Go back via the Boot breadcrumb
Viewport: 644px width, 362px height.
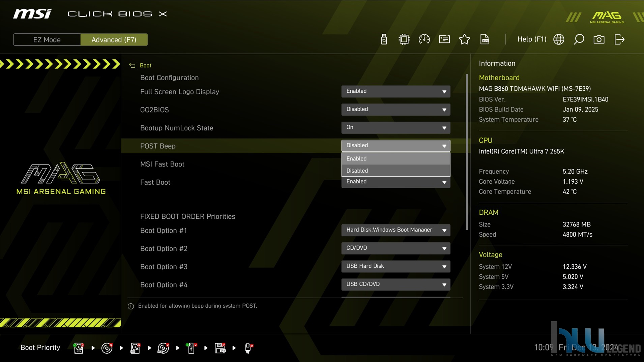pos(146,65)
